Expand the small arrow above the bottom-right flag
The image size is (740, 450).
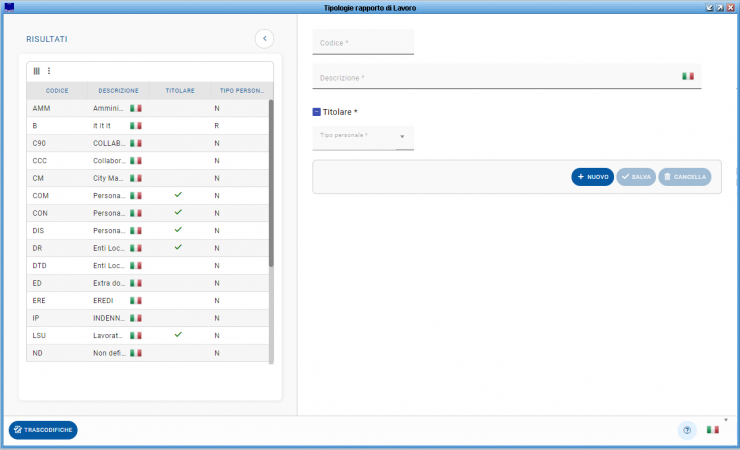click(727, 418)
